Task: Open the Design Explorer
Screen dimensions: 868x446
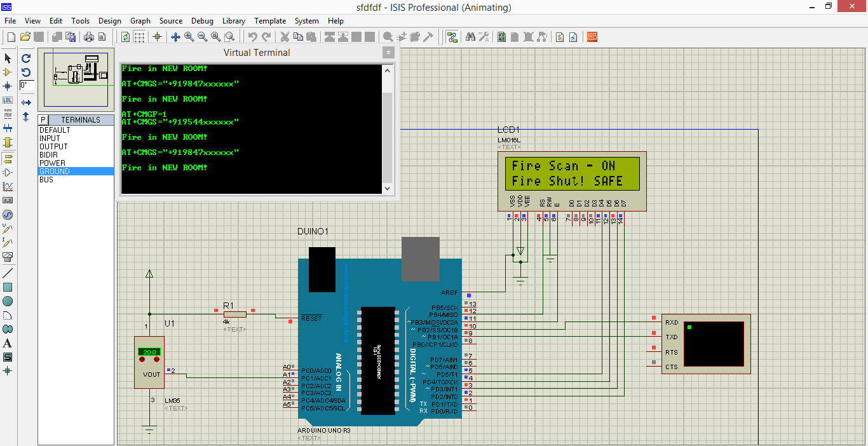Action: [x=501, y=37]
